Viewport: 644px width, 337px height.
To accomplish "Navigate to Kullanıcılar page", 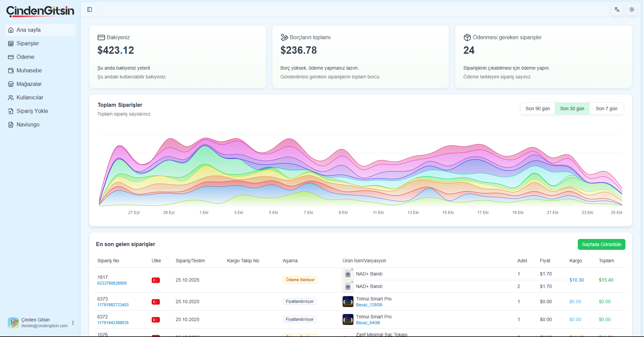I will click(30, 98).
